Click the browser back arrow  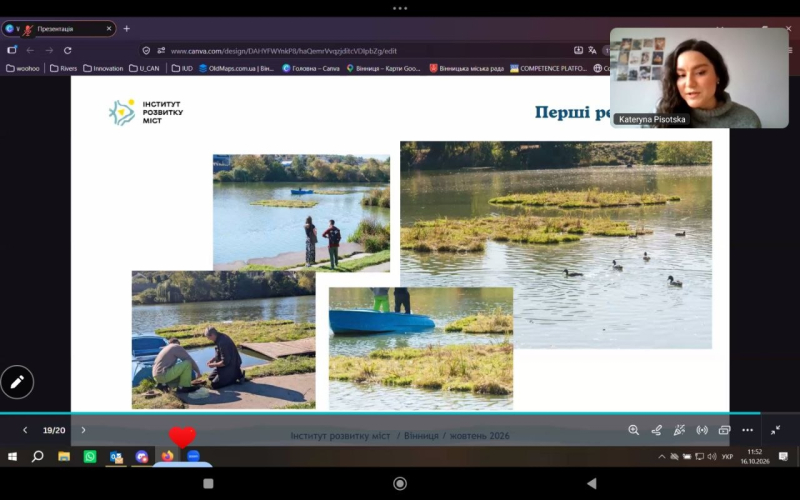coord(30,51)
